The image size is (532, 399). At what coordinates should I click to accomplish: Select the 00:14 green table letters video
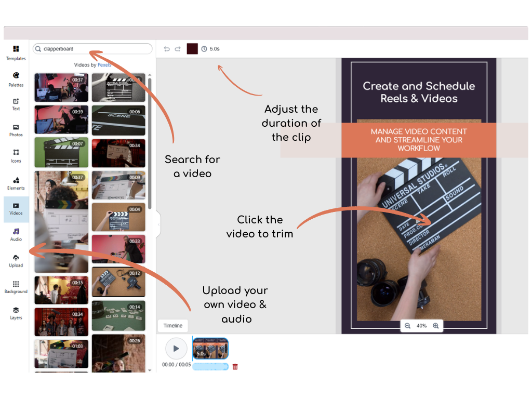(118, 315)
